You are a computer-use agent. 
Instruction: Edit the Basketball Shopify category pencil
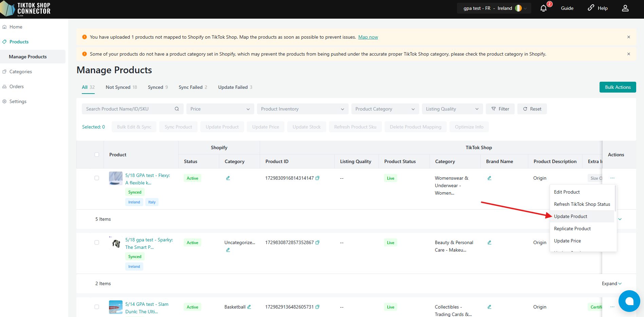click(x=249, y=307)
